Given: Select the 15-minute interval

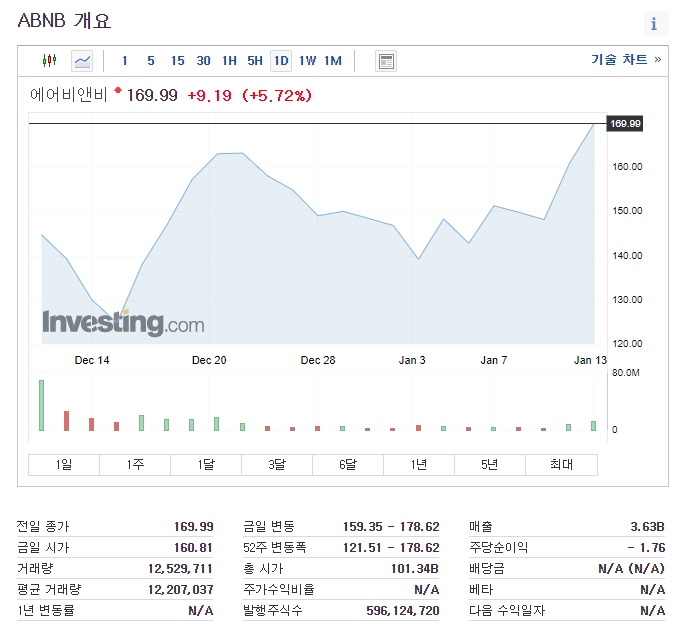Looking at the screenshot, I should [x=178, y=61].
